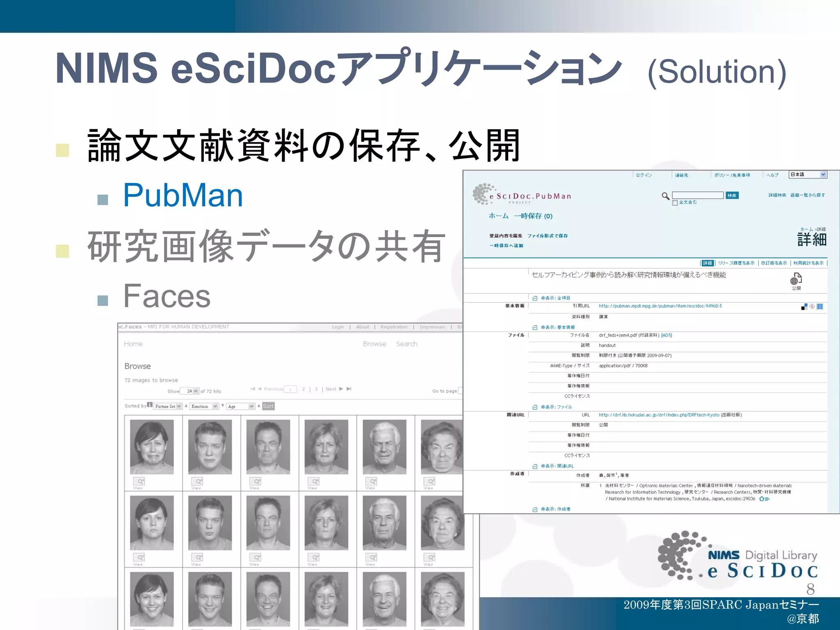840x630 pixels.
Task: Open the 詳細検索 link
Action: [777, 195]
